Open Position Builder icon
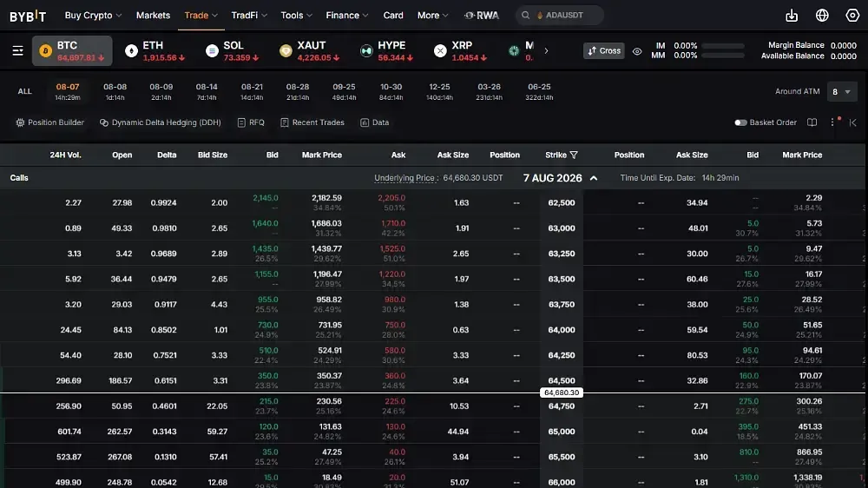This screenshot has height=488, width=868. [x=20, y=122]
